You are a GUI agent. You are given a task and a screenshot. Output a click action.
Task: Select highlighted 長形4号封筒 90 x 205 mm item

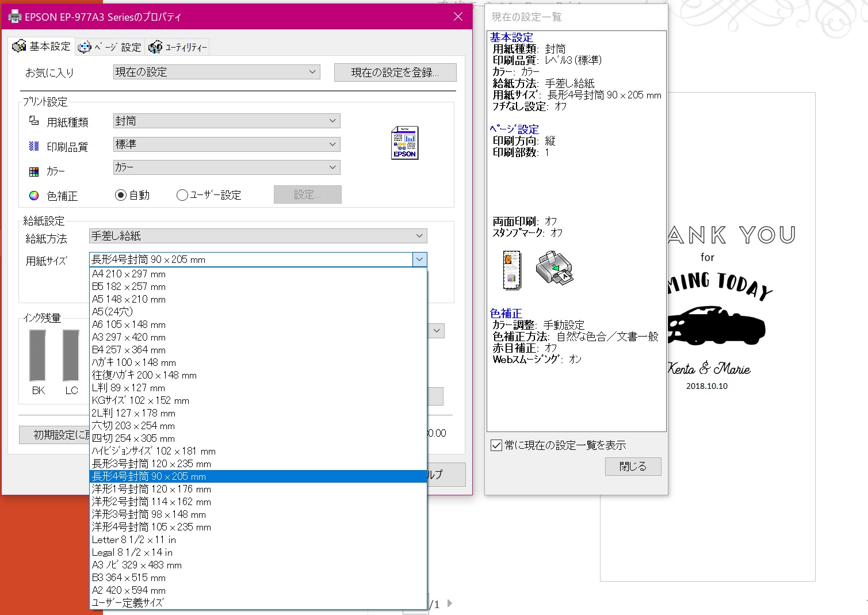[258, 476]
